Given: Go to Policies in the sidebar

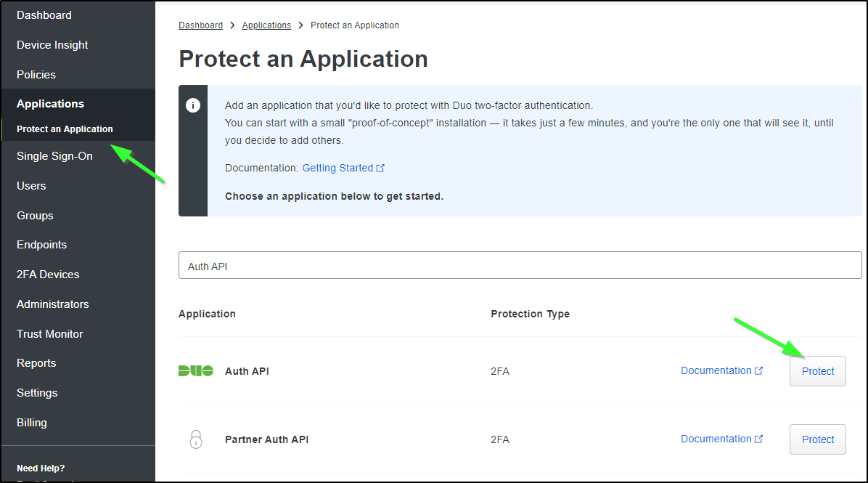Looking at the screenshot, I should click(36, 75).
